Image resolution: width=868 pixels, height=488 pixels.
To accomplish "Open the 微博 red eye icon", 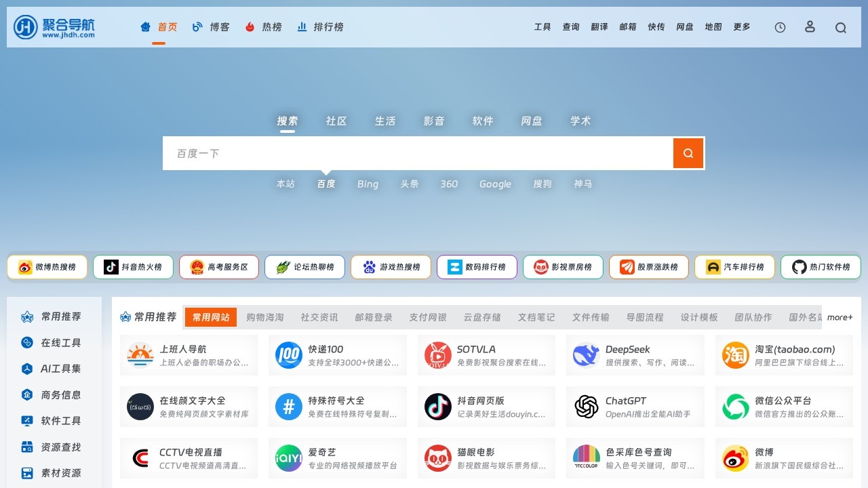I will click(736, 458).
